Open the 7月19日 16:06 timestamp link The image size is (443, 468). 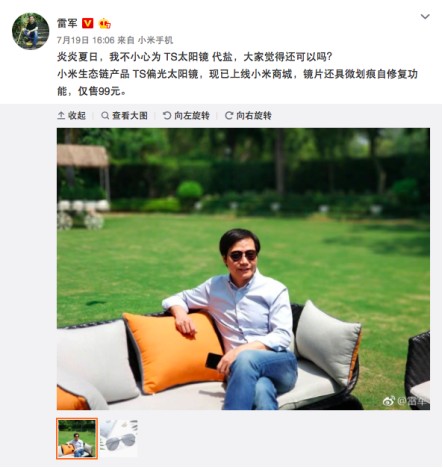tap(86, 40)
